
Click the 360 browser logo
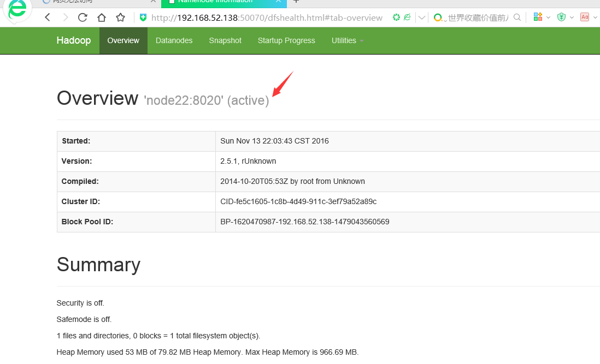coord(17,9)
